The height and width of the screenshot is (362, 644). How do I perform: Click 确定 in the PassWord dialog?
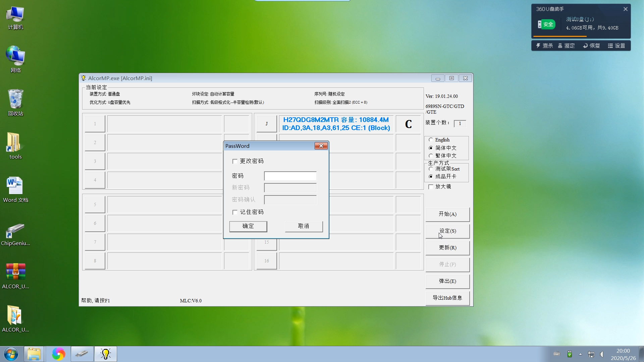pos(248,226)
